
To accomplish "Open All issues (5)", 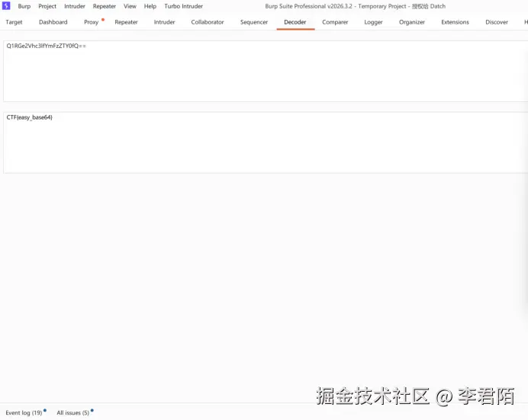I will coord(73,412).
